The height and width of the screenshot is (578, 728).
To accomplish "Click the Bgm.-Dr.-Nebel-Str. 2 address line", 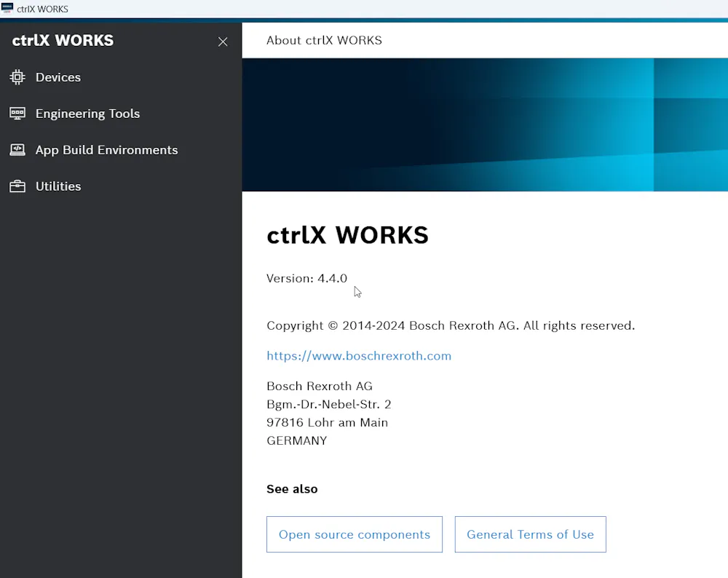I will 329,404.
